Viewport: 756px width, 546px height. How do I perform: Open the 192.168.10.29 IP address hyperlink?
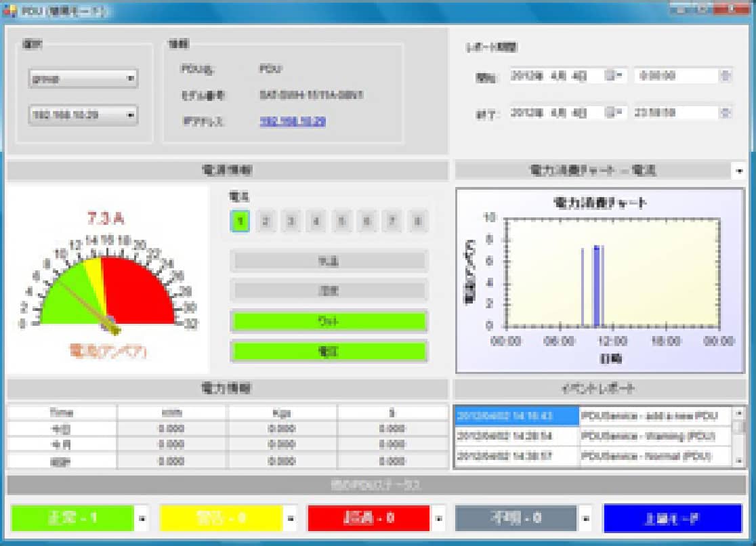click(x=293, y=121)
